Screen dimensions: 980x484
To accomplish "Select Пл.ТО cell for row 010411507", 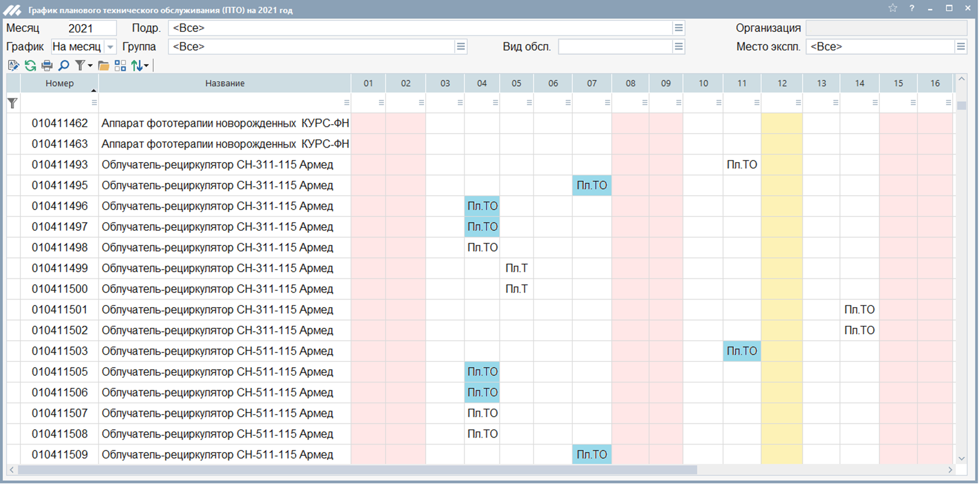I will (x=482, y=413).
